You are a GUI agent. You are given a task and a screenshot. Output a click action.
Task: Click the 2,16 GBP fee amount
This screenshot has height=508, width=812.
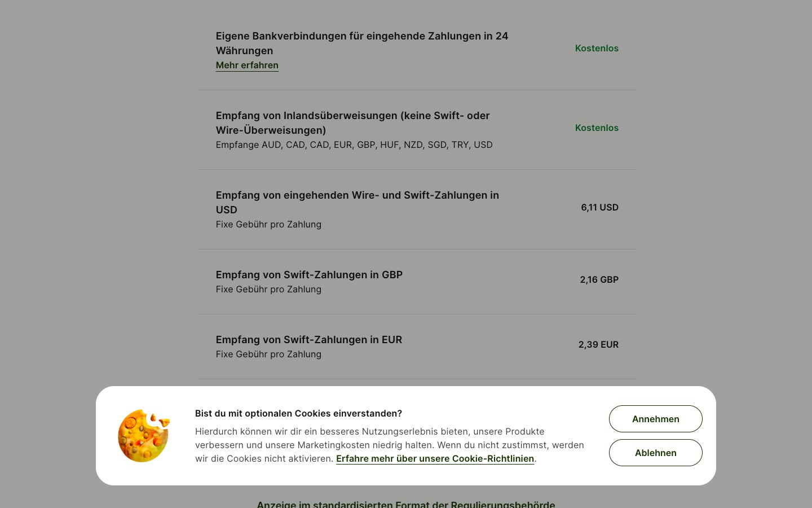click(x=599, y=279)
